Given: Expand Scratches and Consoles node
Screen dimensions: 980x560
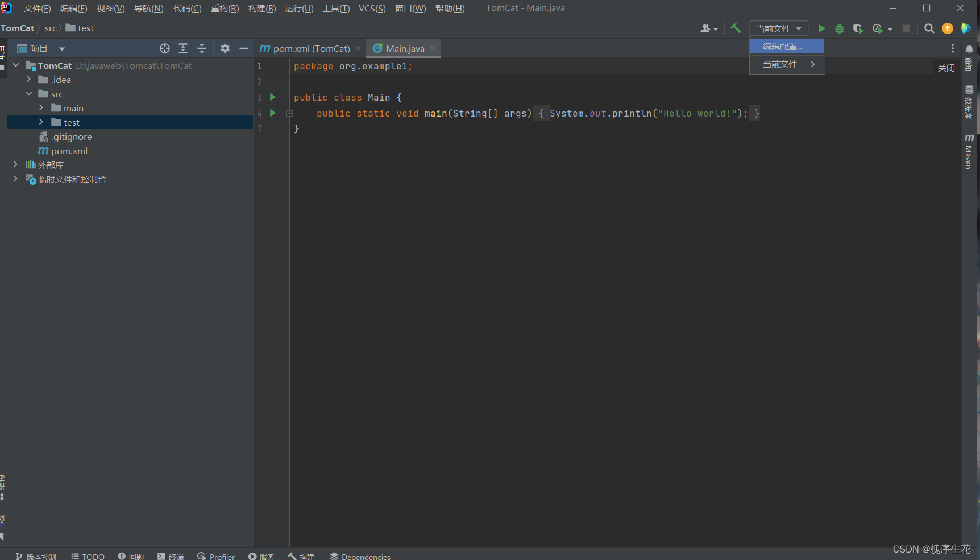Looking at the screenshot, I should pyautogui.click(x=16, y=179).
